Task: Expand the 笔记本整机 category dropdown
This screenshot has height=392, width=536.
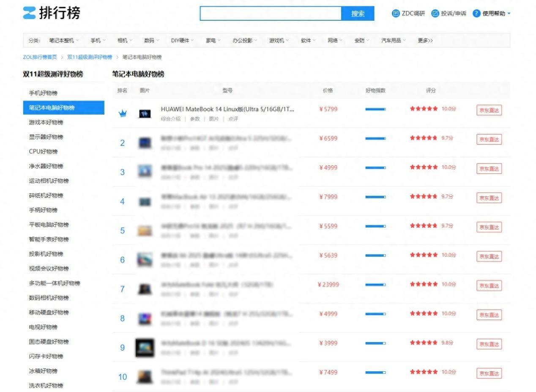Action: pyautogui.click(x=77, y=41)
